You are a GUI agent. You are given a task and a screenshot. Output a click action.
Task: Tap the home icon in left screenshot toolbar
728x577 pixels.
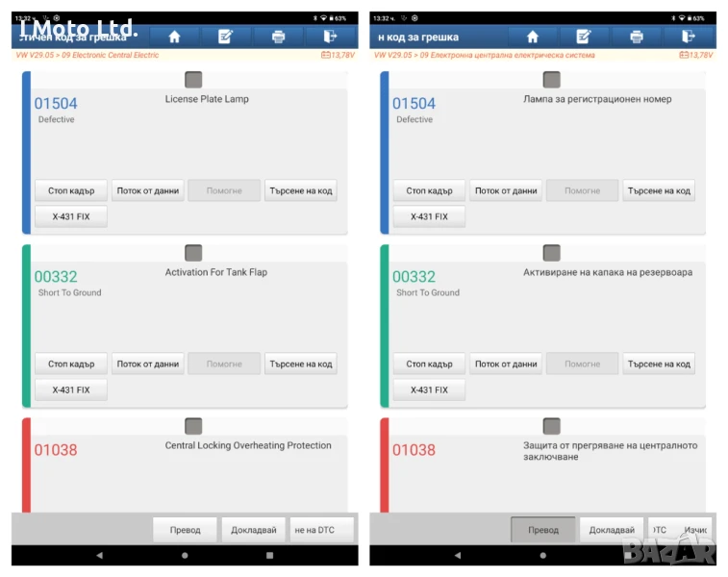coord(174,37)
